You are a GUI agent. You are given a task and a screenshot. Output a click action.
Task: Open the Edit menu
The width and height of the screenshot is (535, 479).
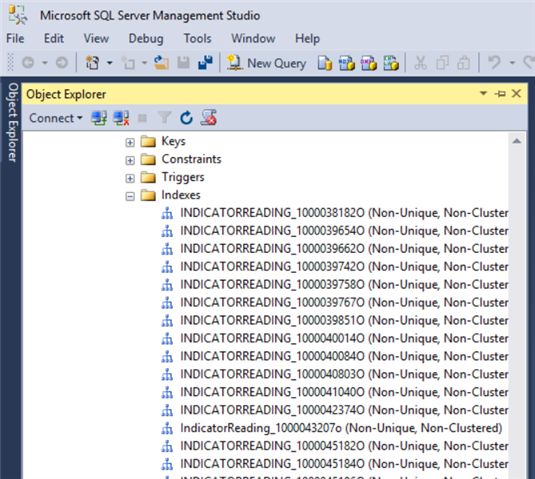(x=54, y=38)
